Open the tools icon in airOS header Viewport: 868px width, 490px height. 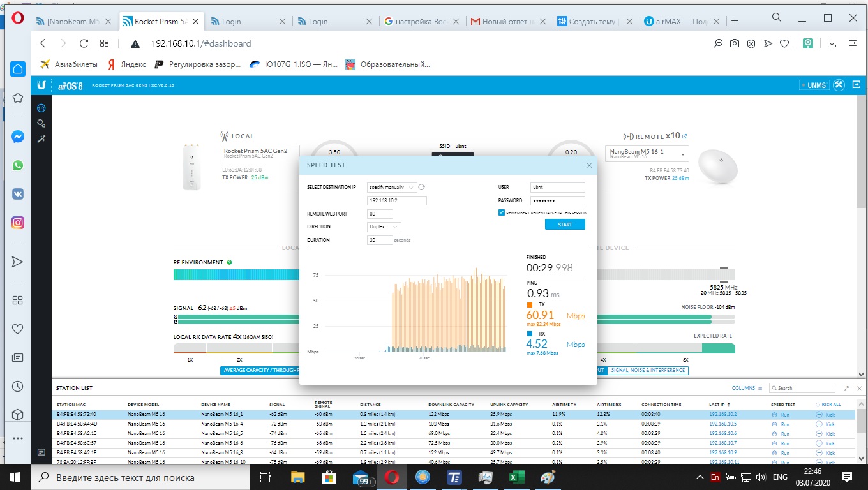point(839,85)
